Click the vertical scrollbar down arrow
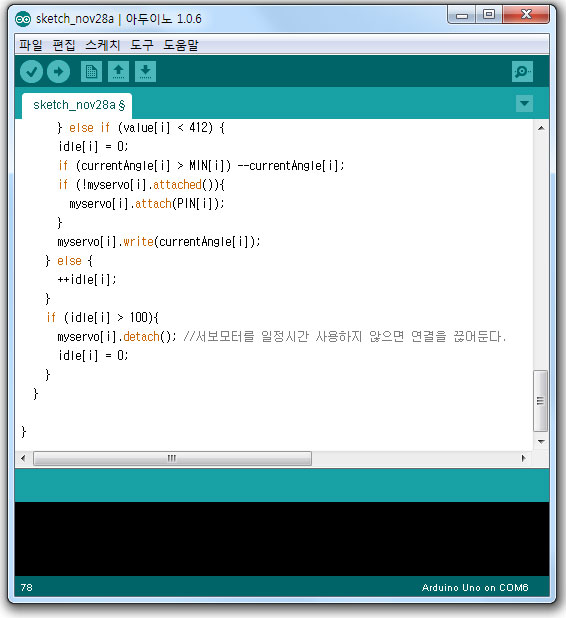This screenshot has height=618, width=566. tap(541, 441)
